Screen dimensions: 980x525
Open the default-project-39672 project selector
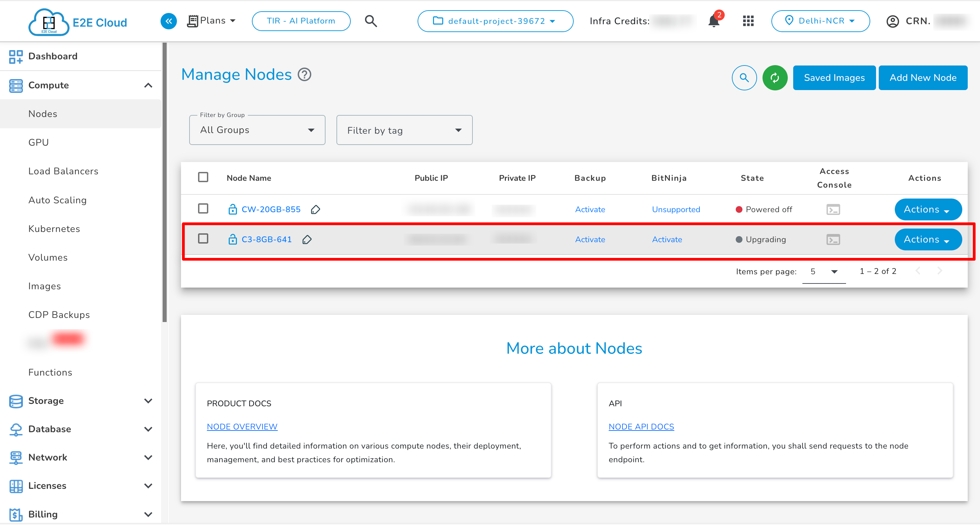495,21
